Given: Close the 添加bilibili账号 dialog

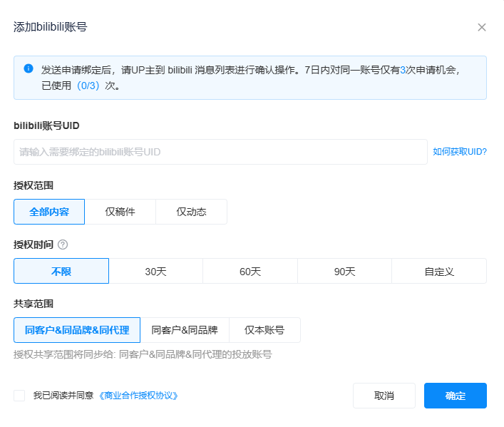Looking at the screenshot, I should pyautogui.click(x=481, y=27).
